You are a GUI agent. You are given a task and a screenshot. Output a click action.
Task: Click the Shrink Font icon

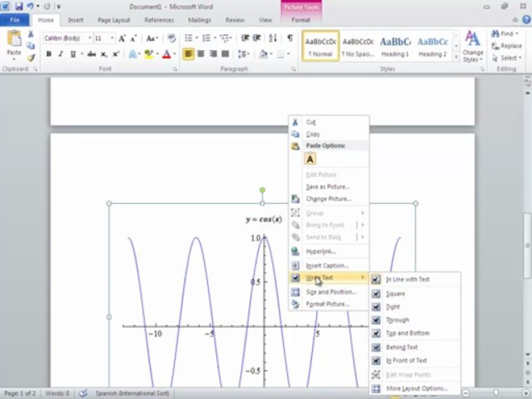click(134, 38)
